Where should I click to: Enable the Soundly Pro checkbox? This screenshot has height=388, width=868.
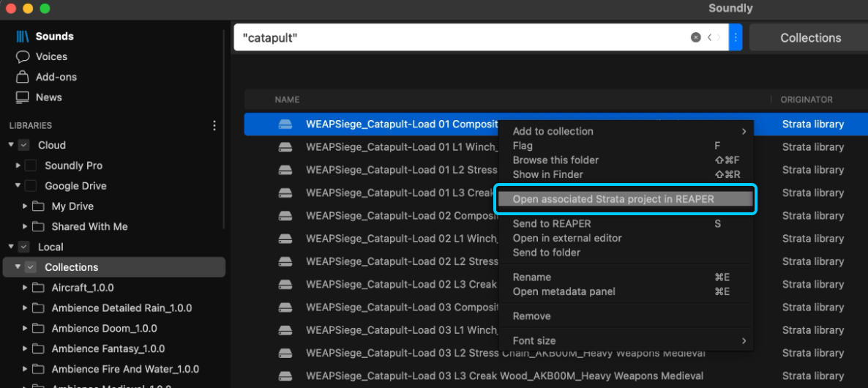(31, 166)
